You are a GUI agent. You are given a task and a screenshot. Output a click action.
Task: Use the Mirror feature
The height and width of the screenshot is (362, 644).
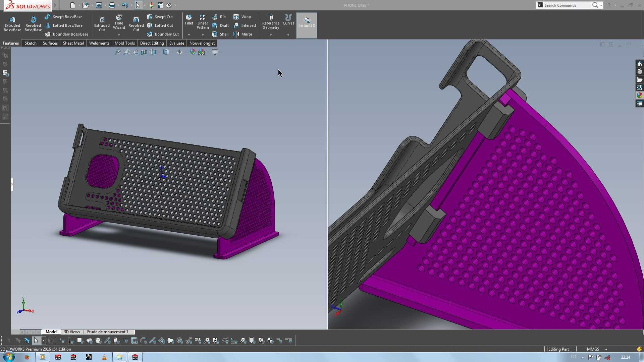pos(243,34)
